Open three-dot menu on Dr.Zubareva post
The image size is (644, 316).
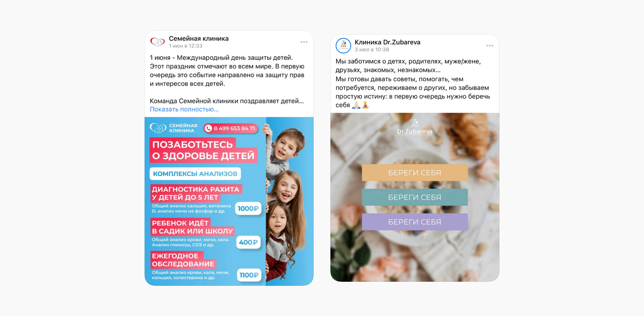(x=490, y=46)
